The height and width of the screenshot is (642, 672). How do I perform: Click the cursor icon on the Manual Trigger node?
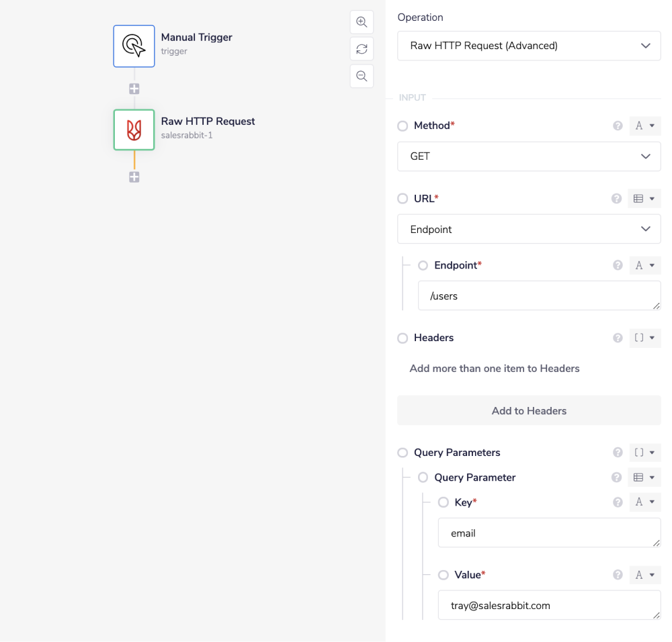pos(134,46)
